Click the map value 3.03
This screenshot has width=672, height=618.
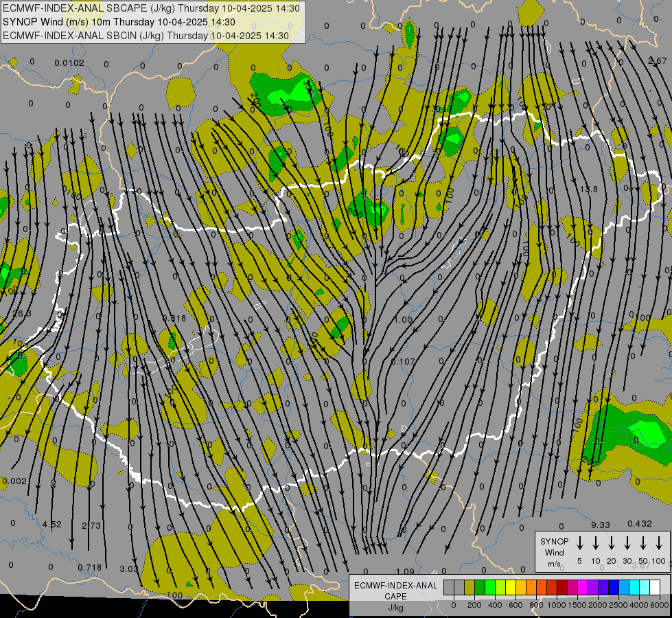129,569
